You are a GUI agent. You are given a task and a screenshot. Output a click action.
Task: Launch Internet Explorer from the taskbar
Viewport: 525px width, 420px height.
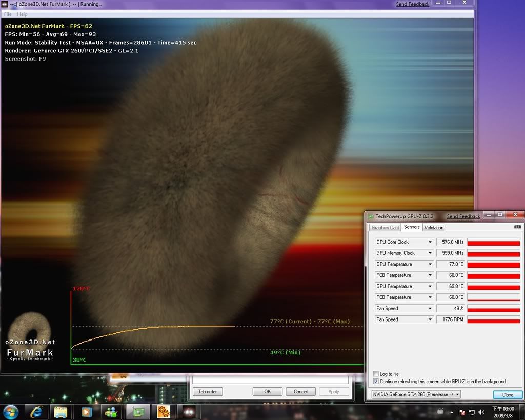(35, 412)
